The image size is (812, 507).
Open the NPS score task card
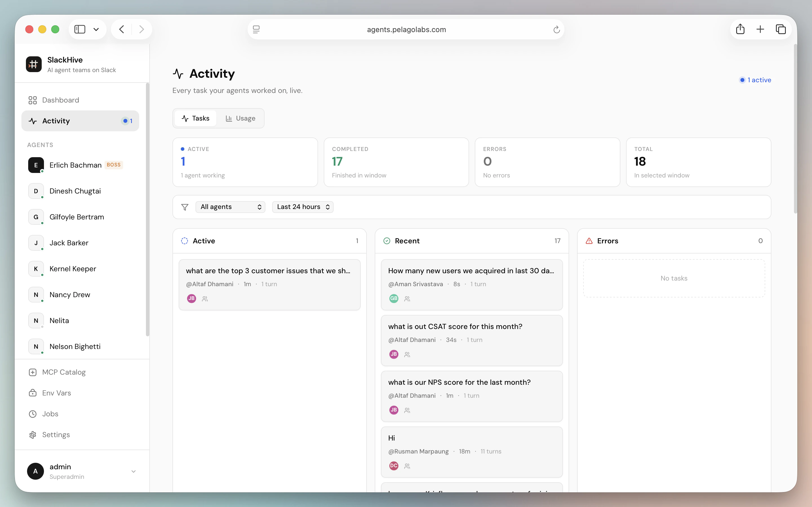[x=472, y=396]
